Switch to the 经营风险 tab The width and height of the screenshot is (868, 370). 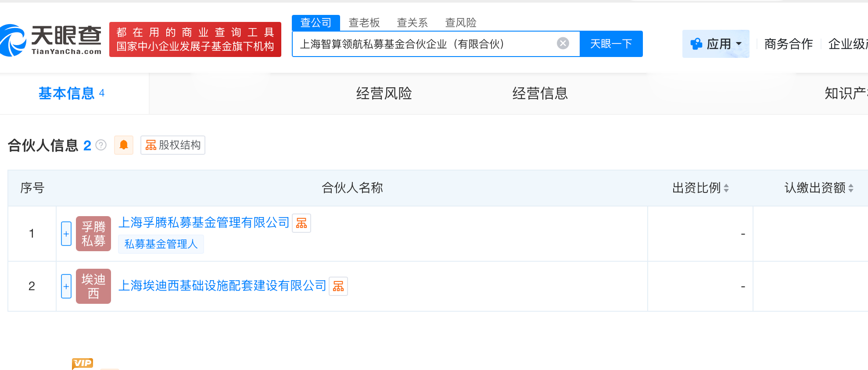(x=384, y=93)
